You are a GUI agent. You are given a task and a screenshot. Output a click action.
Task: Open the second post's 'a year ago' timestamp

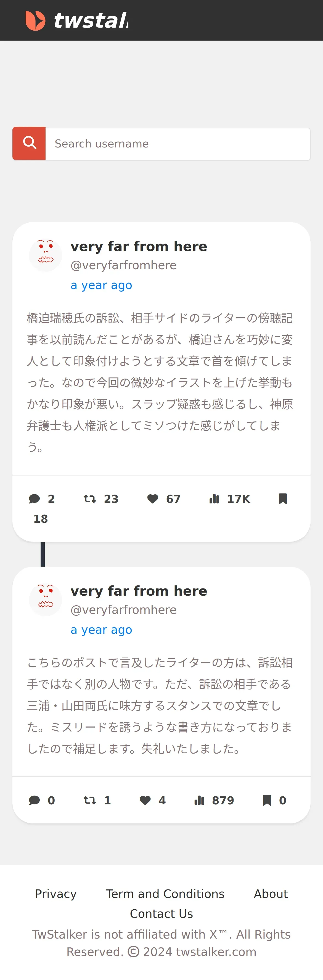(x=101, y=630)
